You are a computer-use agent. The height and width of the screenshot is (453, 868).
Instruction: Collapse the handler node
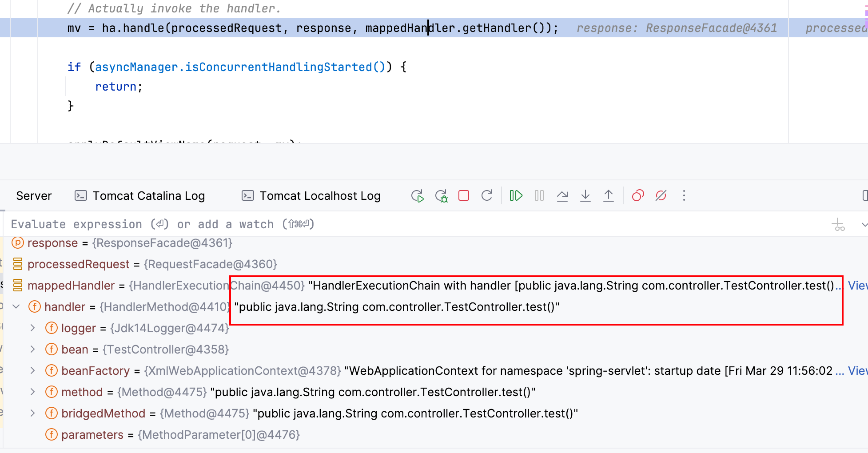16,307
